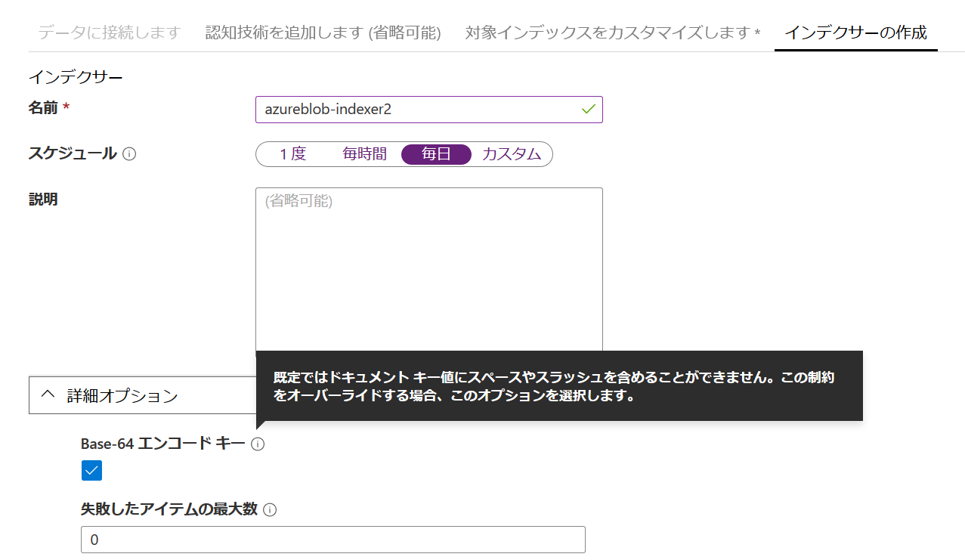
Task: Click the tooltip text about ドキュメント キー値
Action: click(554, 386)
